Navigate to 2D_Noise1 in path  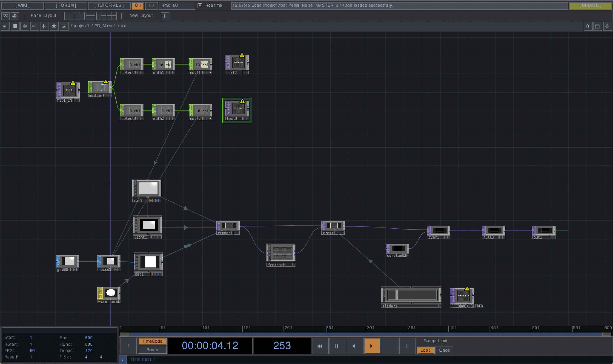click(105, 26)
